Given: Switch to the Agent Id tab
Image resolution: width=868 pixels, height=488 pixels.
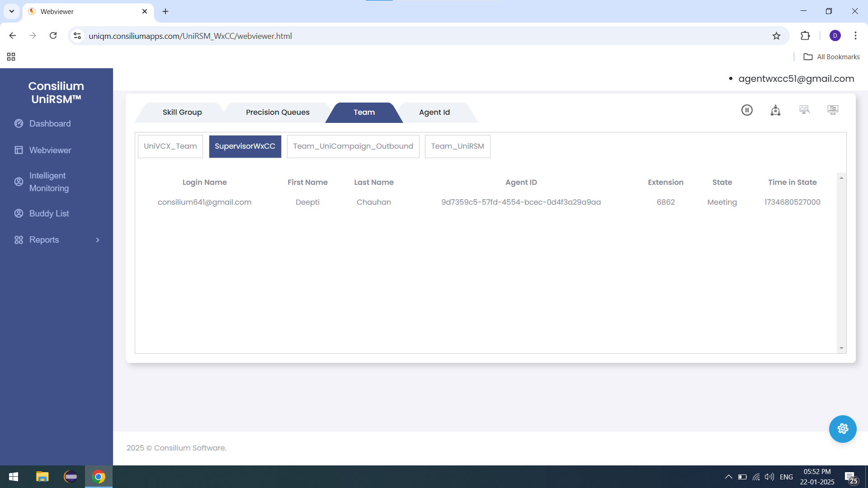Looking at the screenshot, I should click(x=434, y=112).
